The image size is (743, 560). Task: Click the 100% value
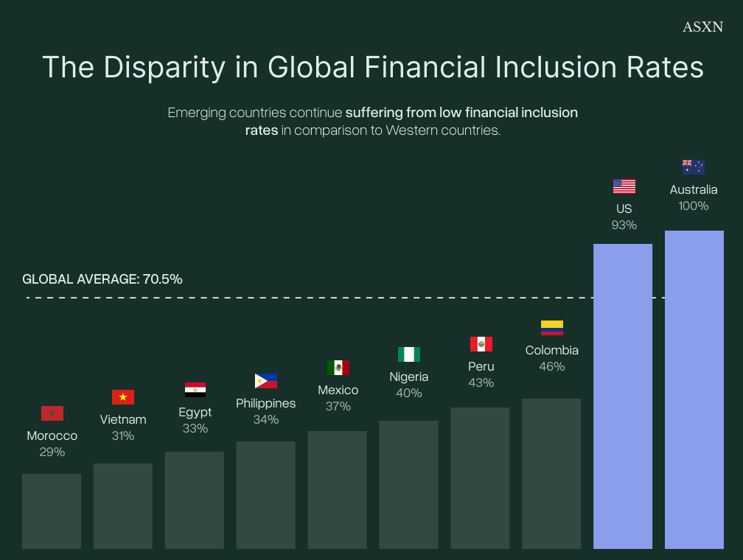pos(693,206)
